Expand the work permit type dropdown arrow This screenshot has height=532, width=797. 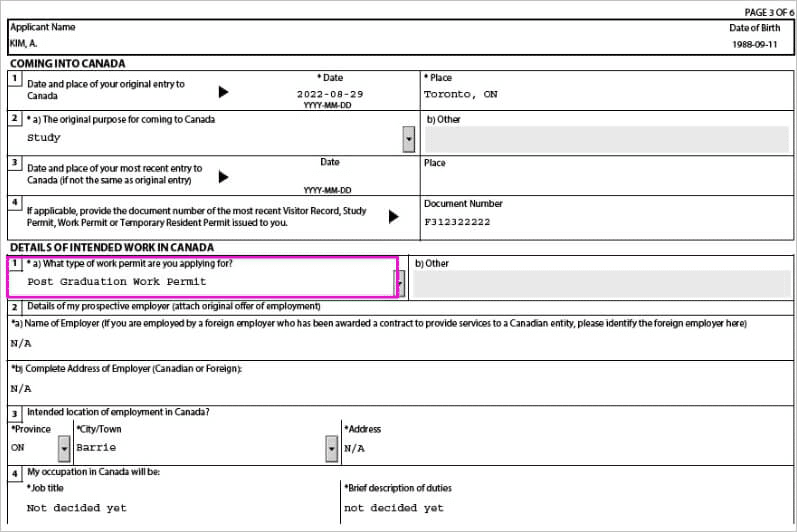(x=400, y=283)
